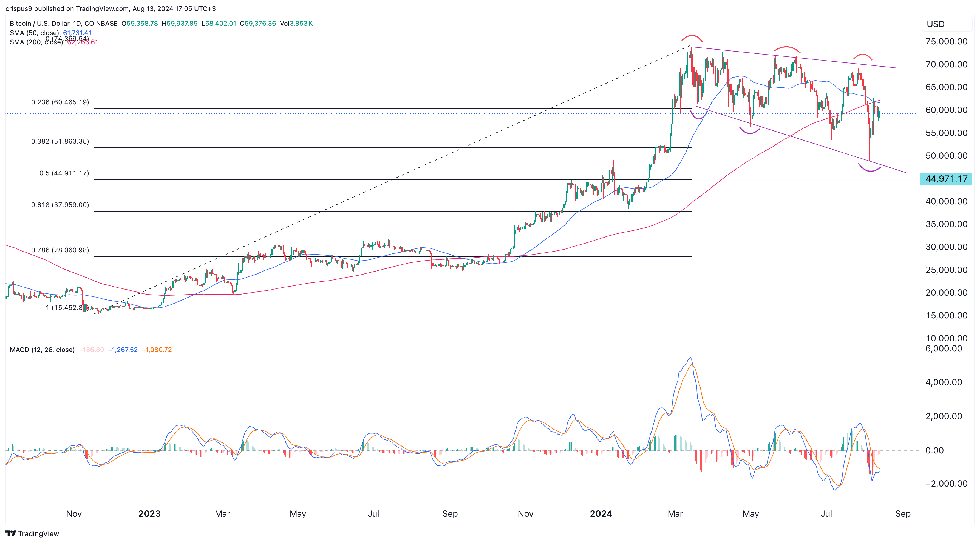980x543 pixels.
Task: Click the 50,000.00 price axis label
Action: (x=946, y=155)
